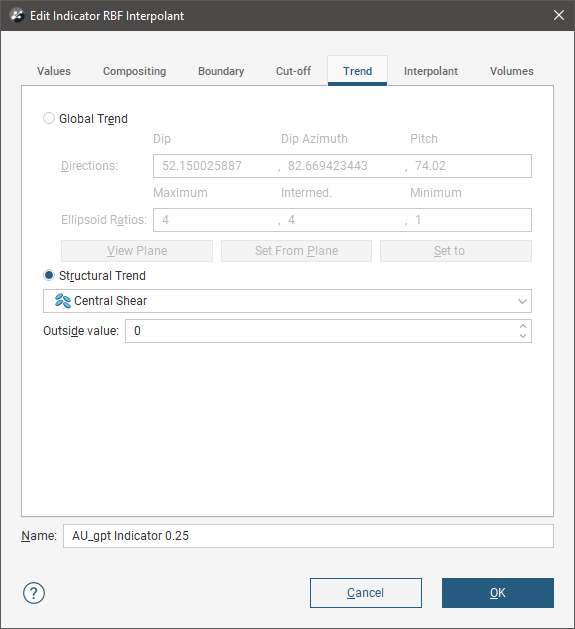This screenshot has width=575, height=629.
Task: Click the help question mark icon
Action: click(34, 593)
